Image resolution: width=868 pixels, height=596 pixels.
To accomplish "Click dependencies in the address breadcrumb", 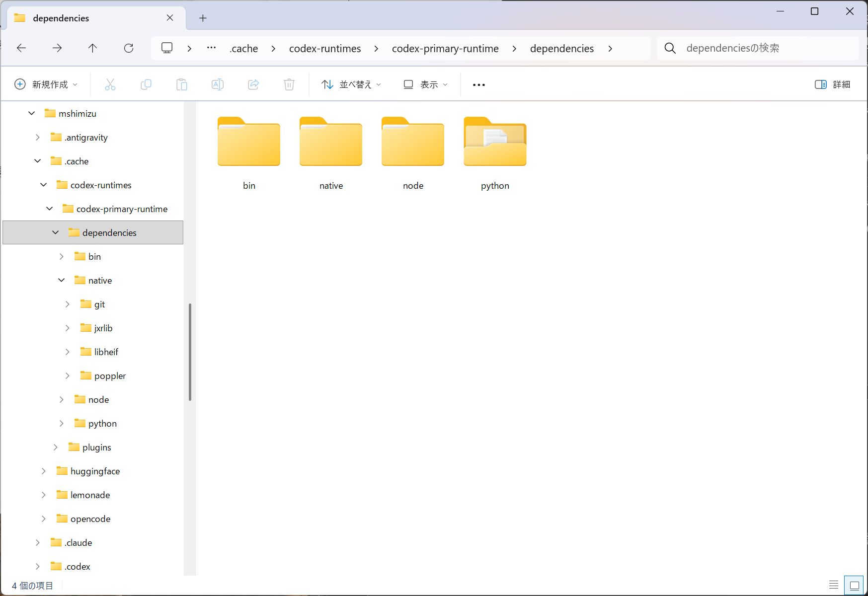I will tap(562, 48).
